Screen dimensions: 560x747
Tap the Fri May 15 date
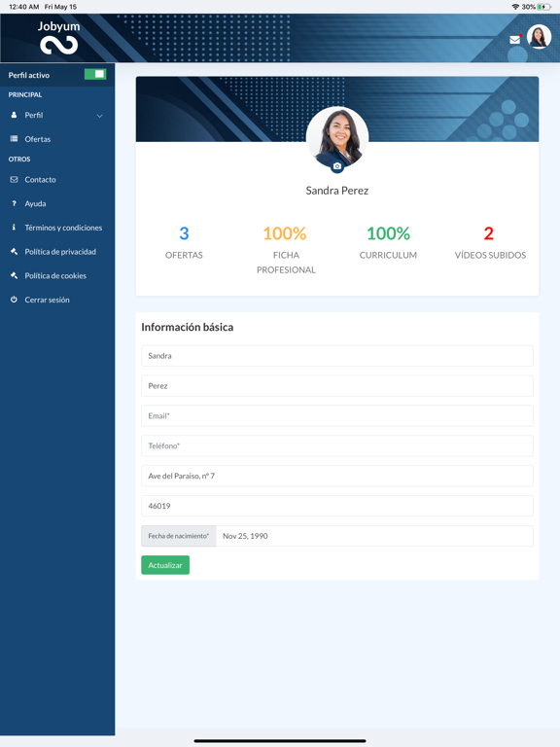click(x=60, y=7)
